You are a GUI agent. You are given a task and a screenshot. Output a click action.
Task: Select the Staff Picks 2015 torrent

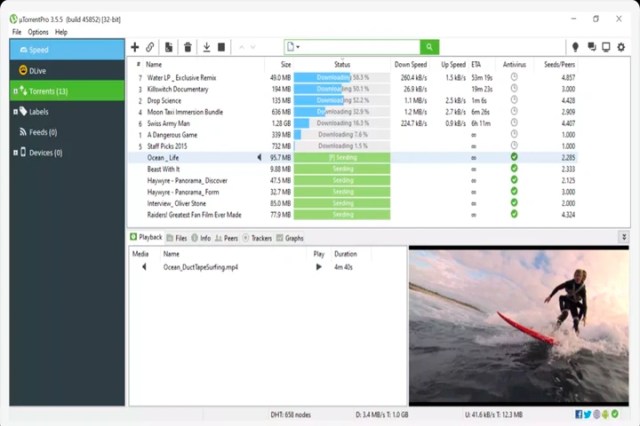coord(353,146)
